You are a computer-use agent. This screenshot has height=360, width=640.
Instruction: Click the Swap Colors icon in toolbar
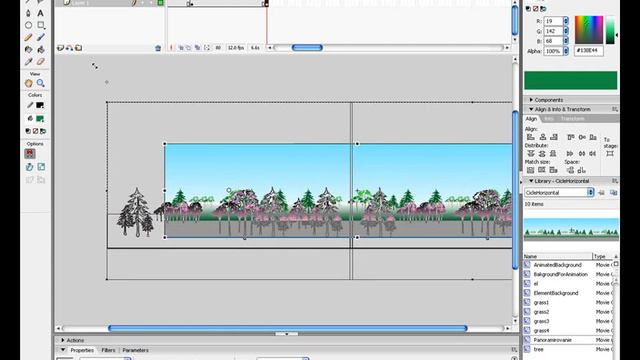pos(43,131)
